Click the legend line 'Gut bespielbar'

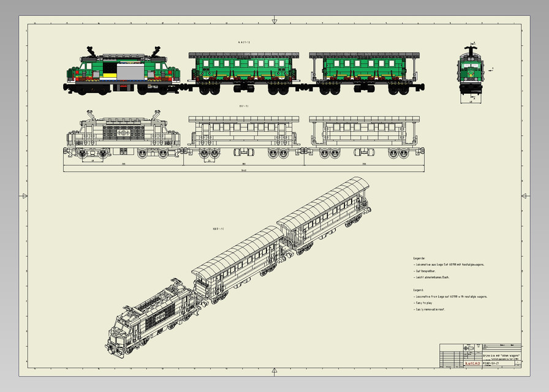tap(426, 271)
